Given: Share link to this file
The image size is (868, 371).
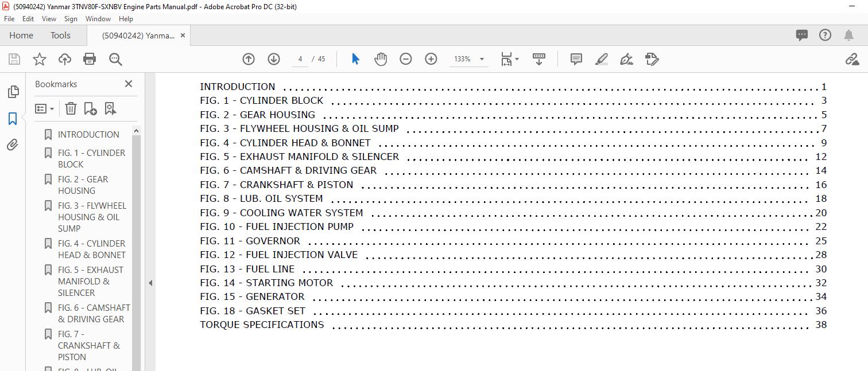Looking at the screenshot, I should [852, 59].
